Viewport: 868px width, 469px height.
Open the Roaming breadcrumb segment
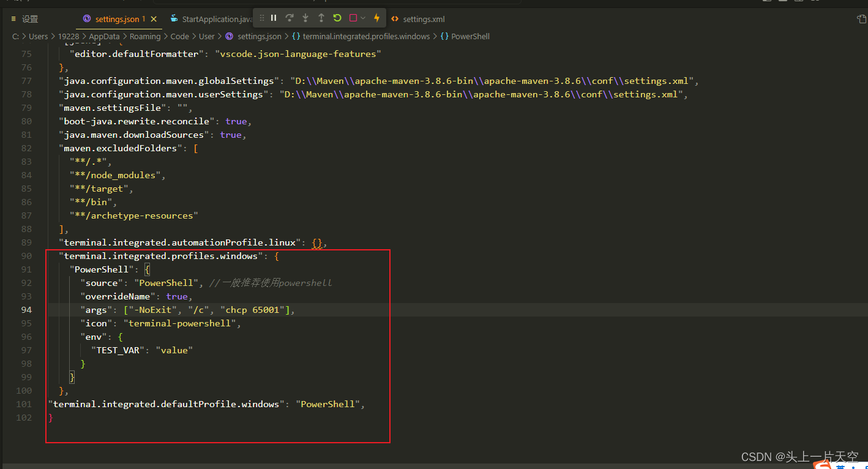(x=145, y=36)
